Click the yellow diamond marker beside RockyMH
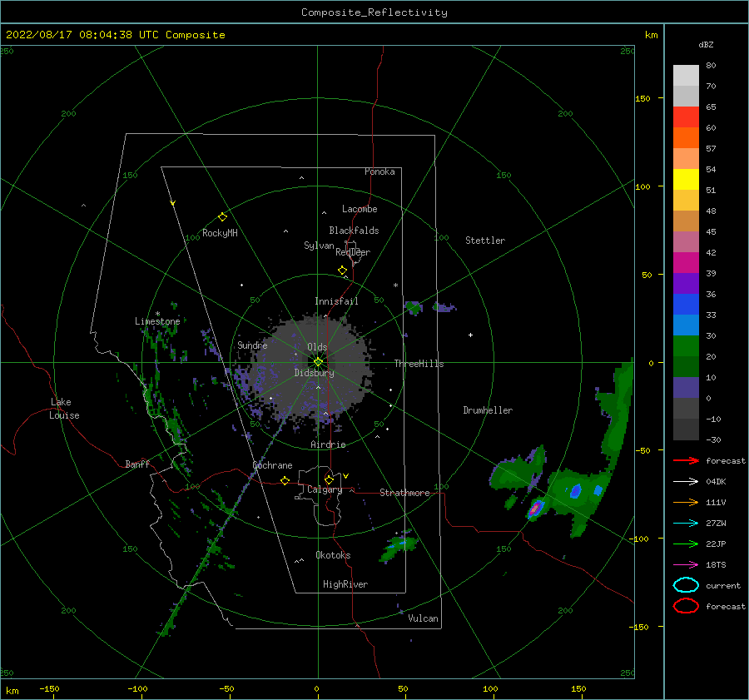This screenshot has height=700, width=749. click(222, 217)
